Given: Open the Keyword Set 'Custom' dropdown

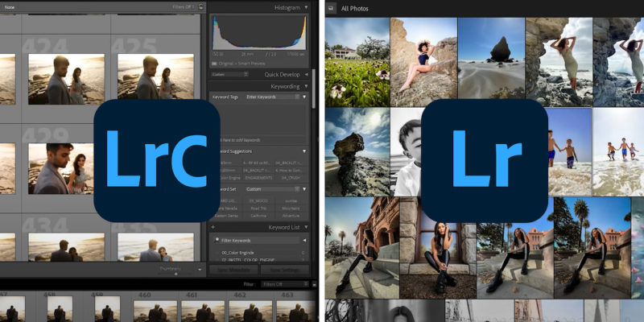Looking at the screenshot, I should pos(273,189).
